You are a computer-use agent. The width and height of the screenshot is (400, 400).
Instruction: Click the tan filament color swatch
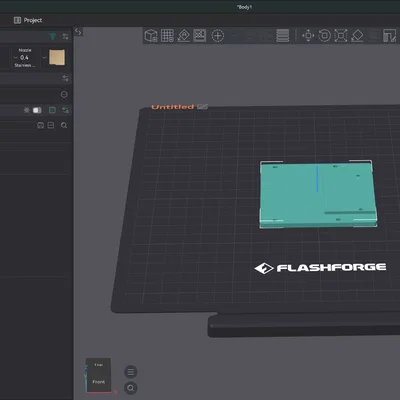[x=57, y=57]
